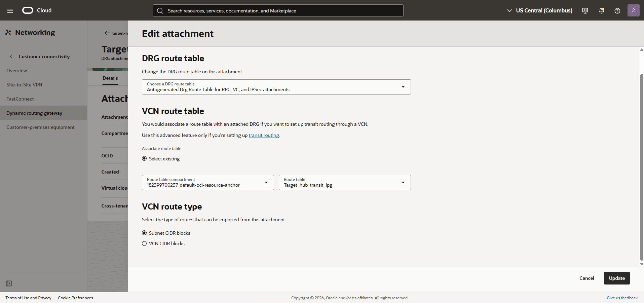This screenshot has height=303, width=644.
Task: Switch to the Details tab
Action: click(110, 78)
